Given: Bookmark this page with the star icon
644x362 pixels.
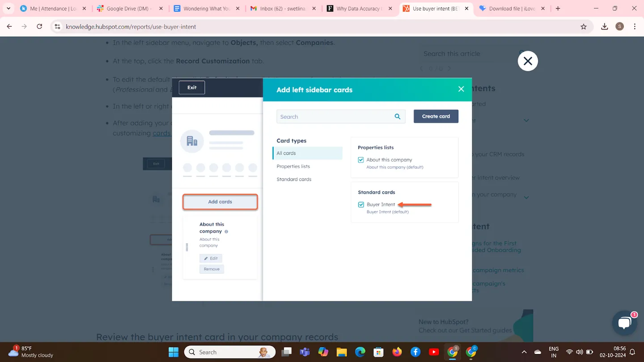Looking at the screenshot, I should 584,27.
